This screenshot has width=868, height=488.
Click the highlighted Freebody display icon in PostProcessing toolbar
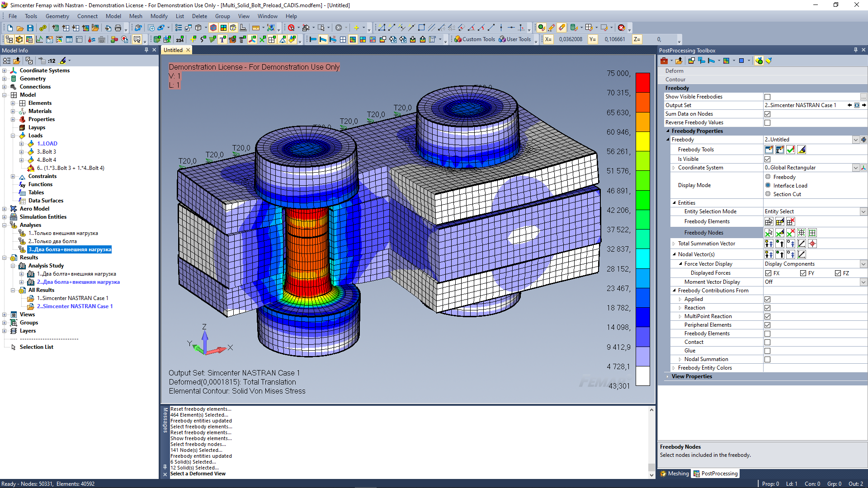click(x=759, y=61)
